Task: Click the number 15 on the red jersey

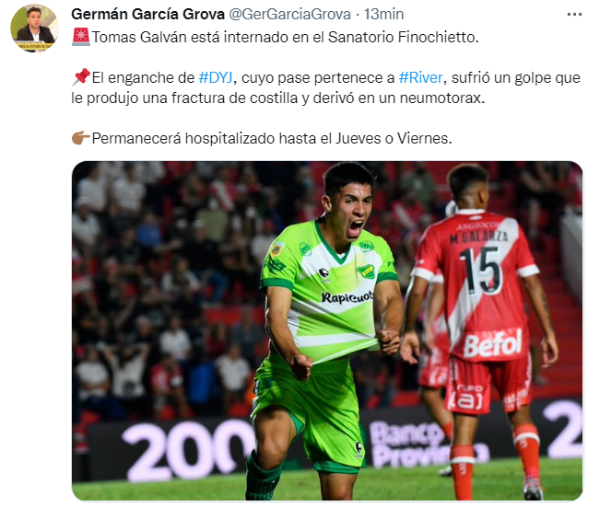Action: [x=481, y=270]
